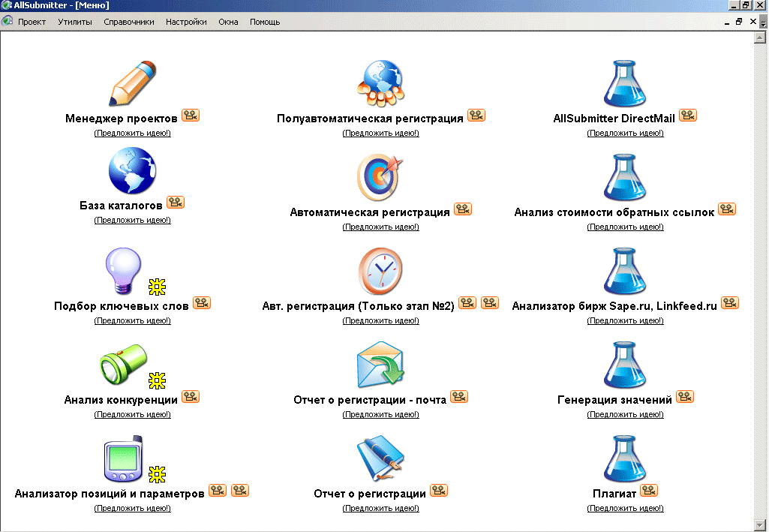The width and height of the screenshot is (769, 532).
Task: Click the Отчет о регистрации notebook icon
Action: coord(380,458)
